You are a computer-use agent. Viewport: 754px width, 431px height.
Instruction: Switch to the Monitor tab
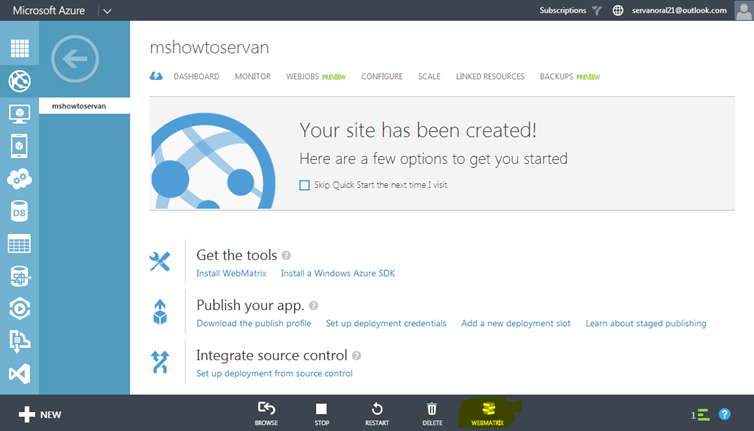(x=252, y=76)
